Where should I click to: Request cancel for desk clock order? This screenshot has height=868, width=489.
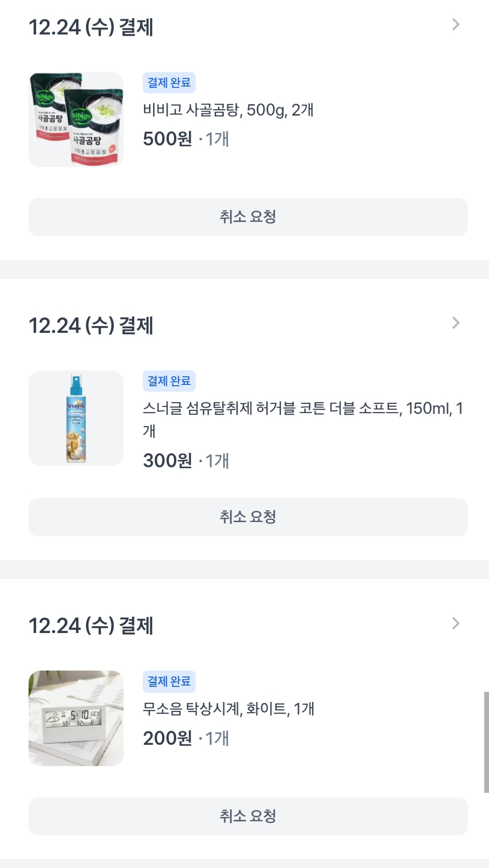[248, 816]
